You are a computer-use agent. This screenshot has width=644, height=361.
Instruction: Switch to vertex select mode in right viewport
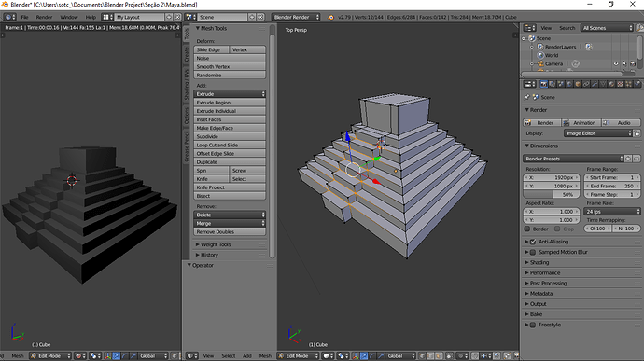click(422, 356)
